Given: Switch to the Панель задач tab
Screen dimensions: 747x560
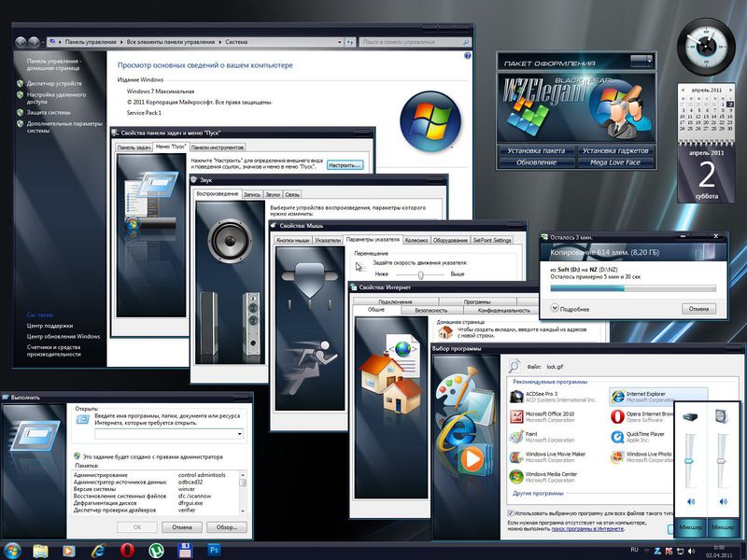Looking at the screenshot, I should [134, 147].
